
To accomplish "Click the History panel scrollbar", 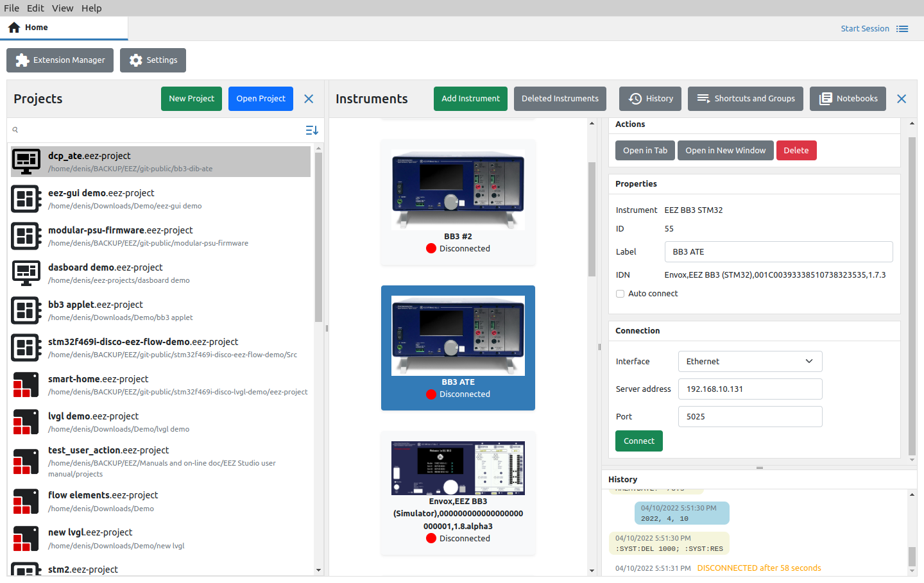I will click(912, 557).
